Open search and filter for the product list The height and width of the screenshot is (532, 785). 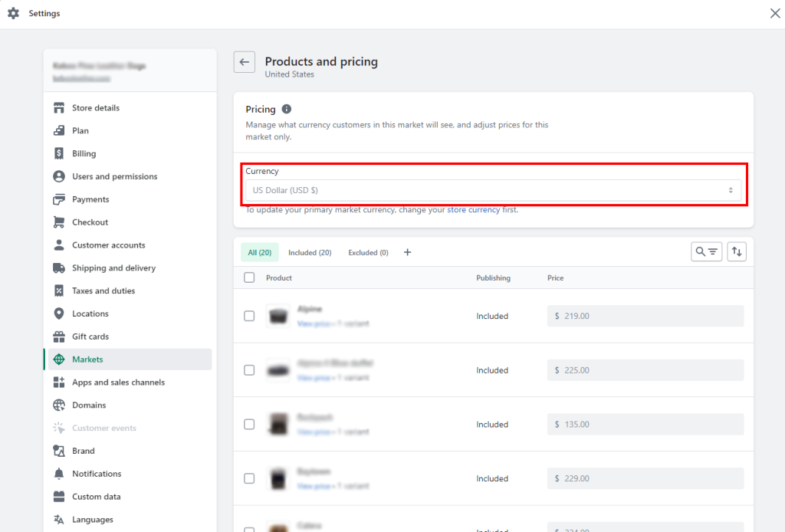(706, 251)
